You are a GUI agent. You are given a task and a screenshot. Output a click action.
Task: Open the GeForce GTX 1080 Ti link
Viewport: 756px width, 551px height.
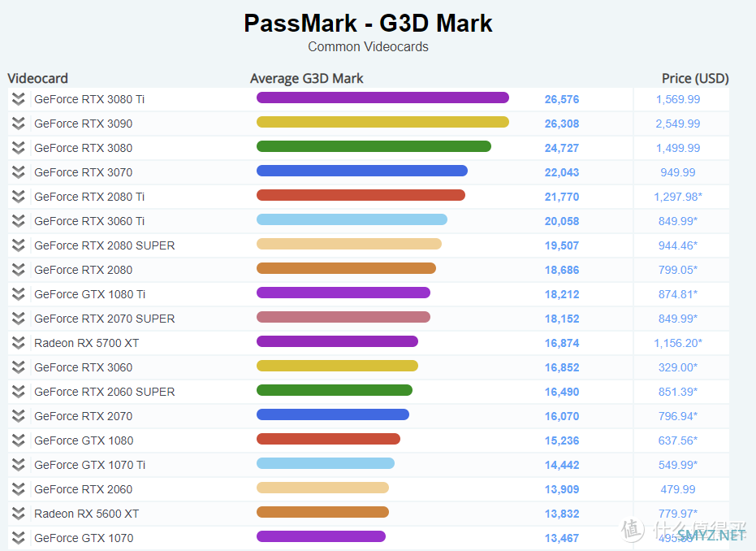[89, 294]
